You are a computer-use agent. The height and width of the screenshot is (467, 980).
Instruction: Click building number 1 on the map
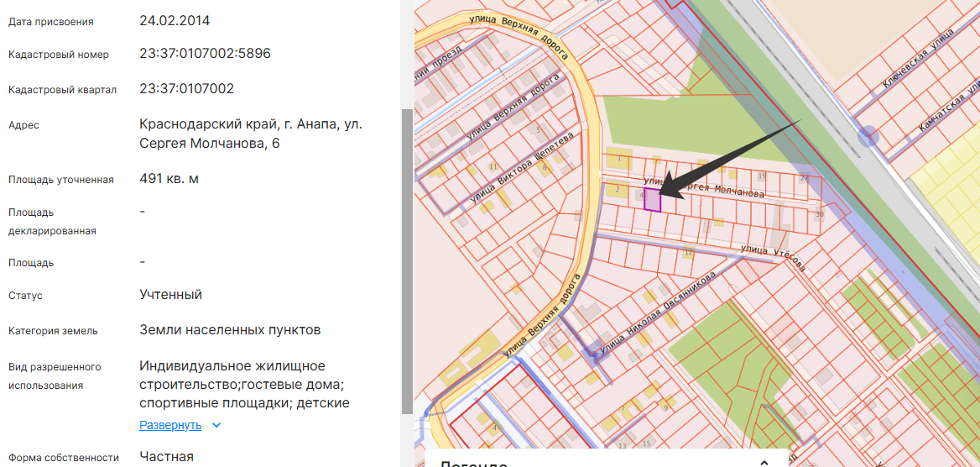[619, 158]
